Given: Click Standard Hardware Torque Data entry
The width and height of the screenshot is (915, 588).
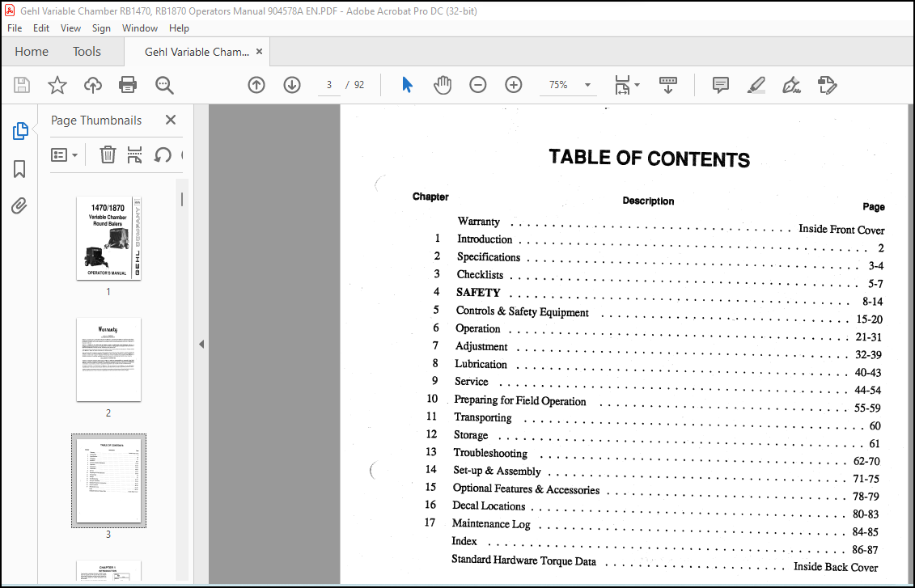Looking at the screenshot, I should [524, 560].
